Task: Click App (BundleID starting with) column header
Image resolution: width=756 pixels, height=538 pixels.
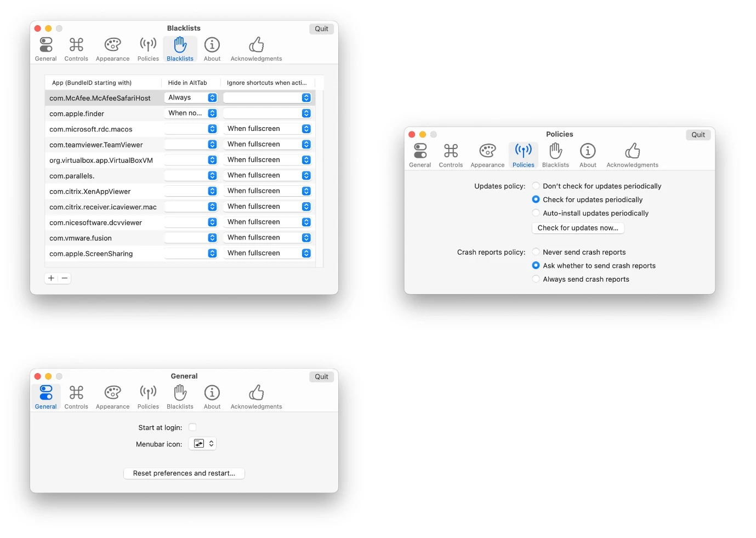Action: click(x=103, y=83)
